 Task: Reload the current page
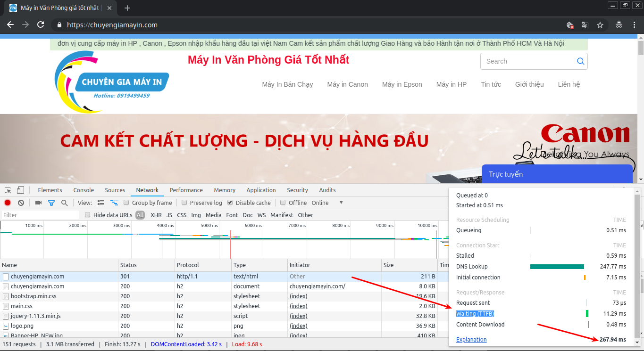41,25
